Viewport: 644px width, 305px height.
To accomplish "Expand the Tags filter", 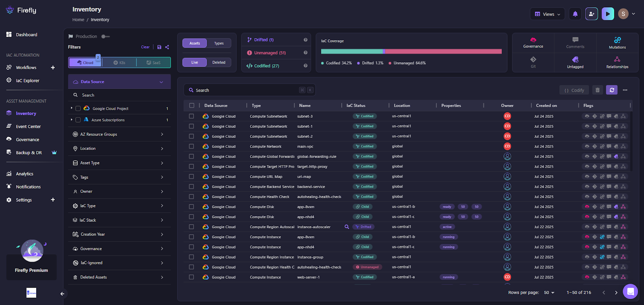I will [120, 177].
